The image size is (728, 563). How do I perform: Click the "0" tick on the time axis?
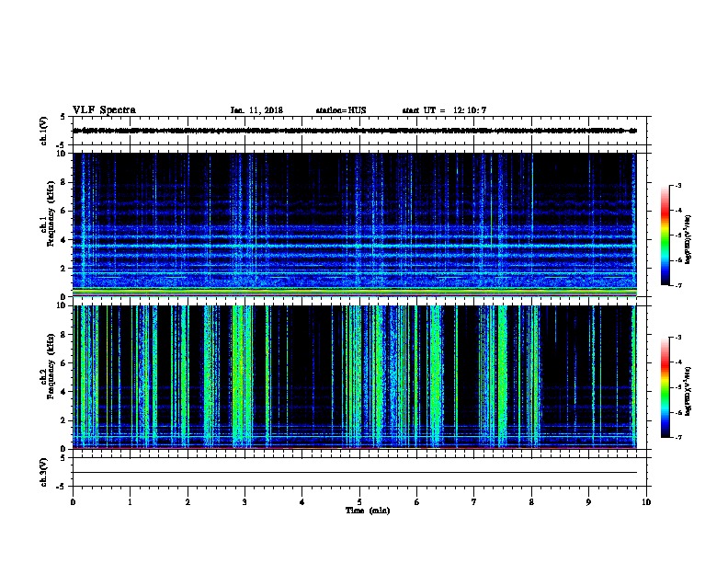73,502
